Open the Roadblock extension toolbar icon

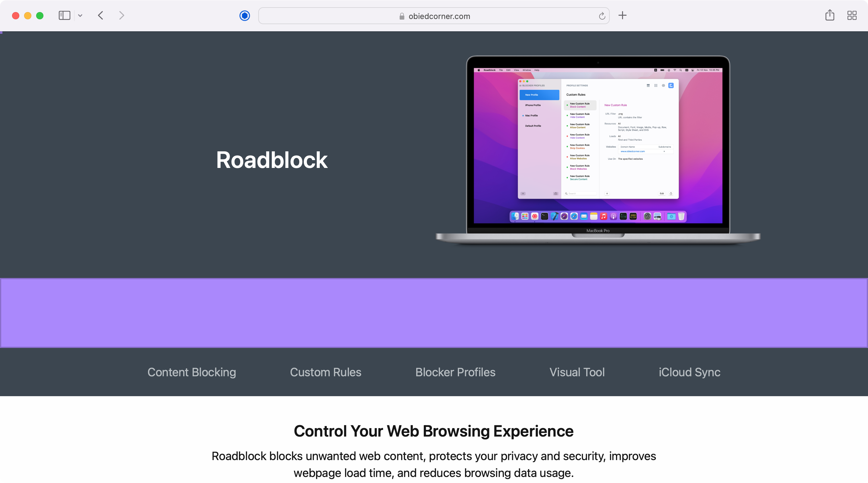click(x=245, y=15)
